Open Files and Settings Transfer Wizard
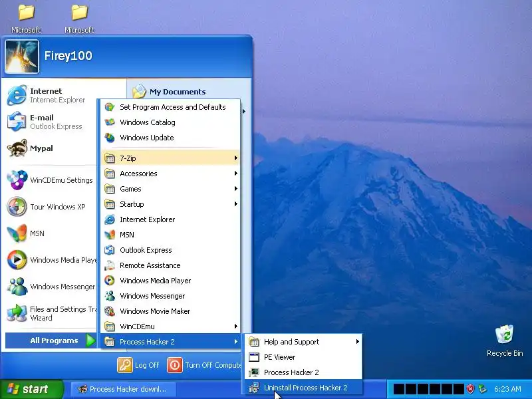Screen dimensions: 532x399 (51, 313)
